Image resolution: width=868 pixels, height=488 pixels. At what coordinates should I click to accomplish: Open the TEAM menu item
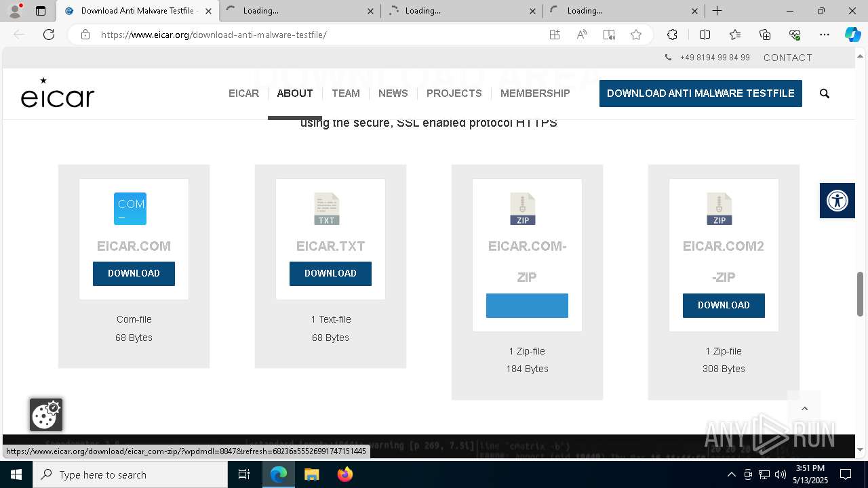(346, 94)
